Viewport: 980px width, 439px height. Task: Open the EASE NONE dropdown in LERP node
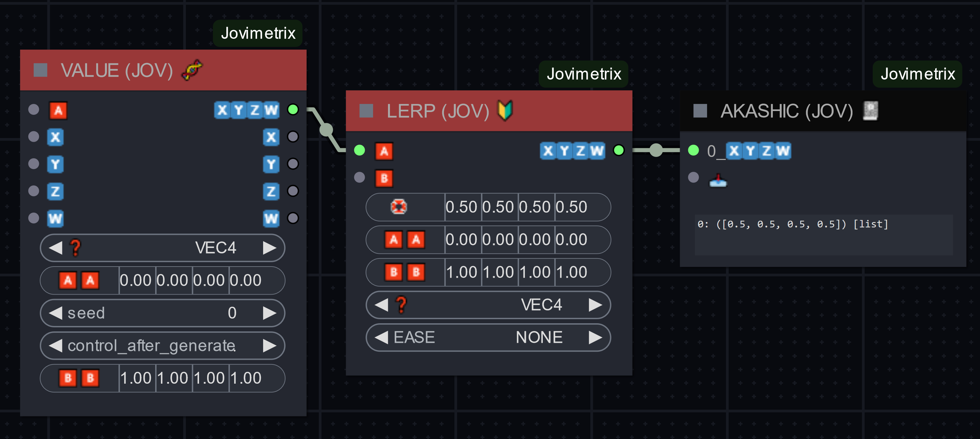(488, 337)
